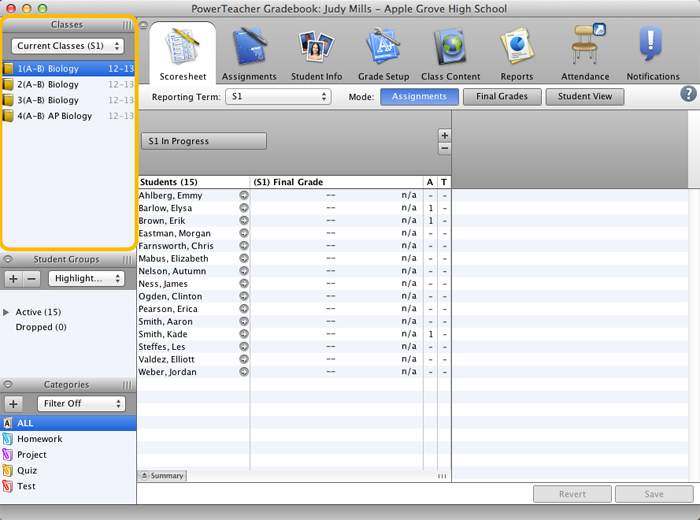
Task: Click the minus button beside S1 In Progress
Action: [x=444, y=149]
